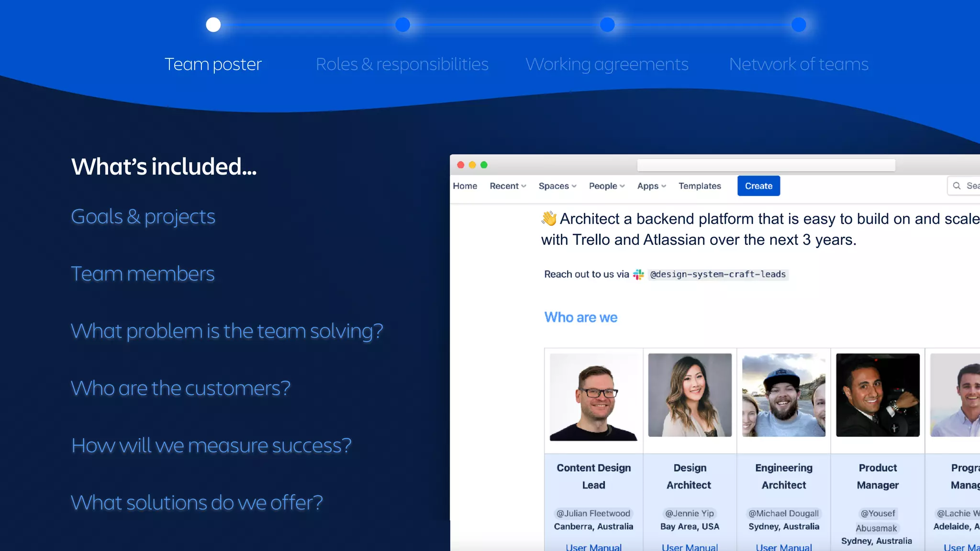Open the Apps dropdown menu
The image size is (980, 551).
[x=651, y=186]
